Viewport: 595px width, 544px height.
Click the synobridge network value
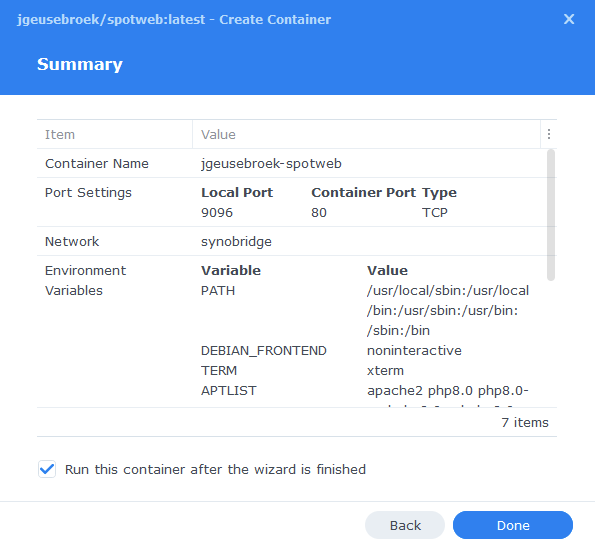click(236, 242)
